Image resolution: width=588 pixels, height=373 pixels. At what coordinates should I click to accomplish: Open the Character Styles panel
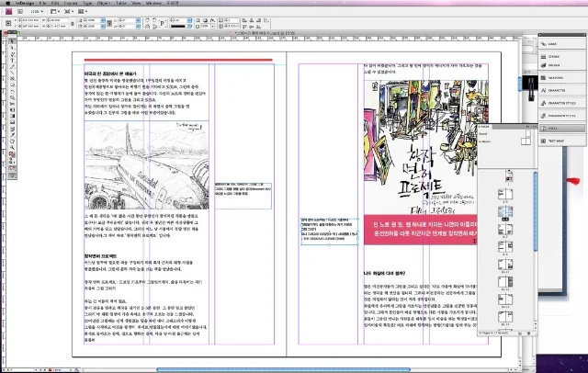coord(561,103)
